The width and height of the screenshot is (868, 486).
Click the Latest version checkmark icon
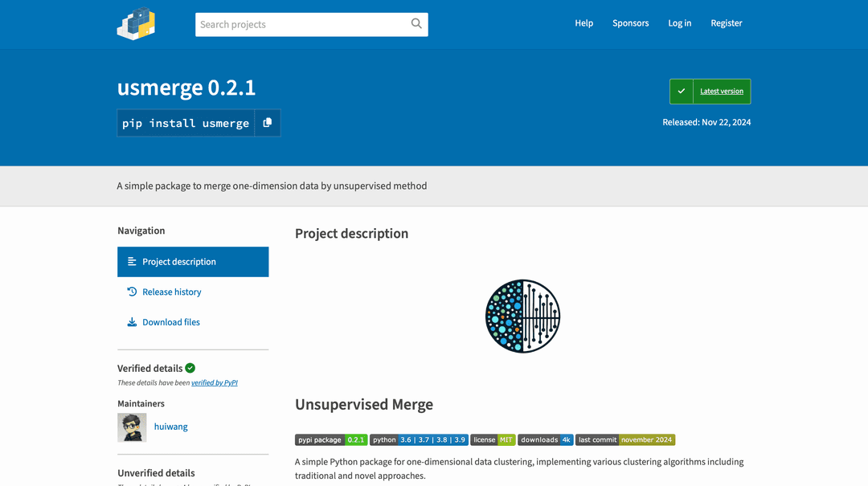click(682, 92)
